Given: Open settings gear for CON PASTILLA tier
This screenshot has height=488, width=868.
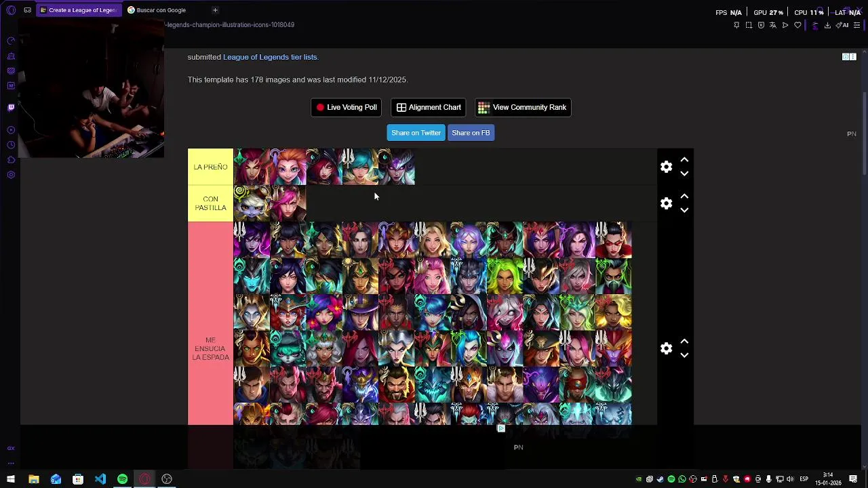Looking at the screenshot, I should 666,203.
